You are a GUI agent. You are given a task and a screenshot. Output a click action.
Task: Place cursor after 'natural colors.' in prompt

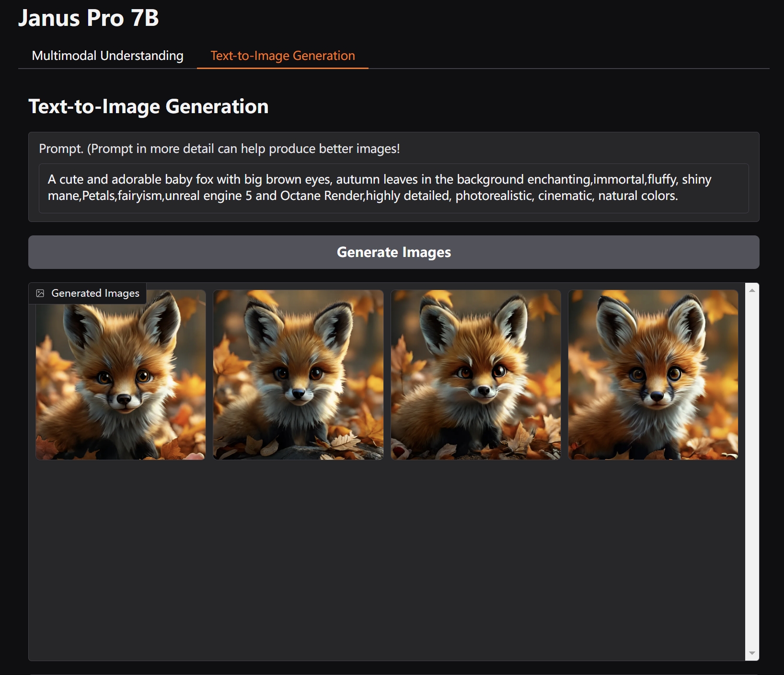[x=679, y=196]
